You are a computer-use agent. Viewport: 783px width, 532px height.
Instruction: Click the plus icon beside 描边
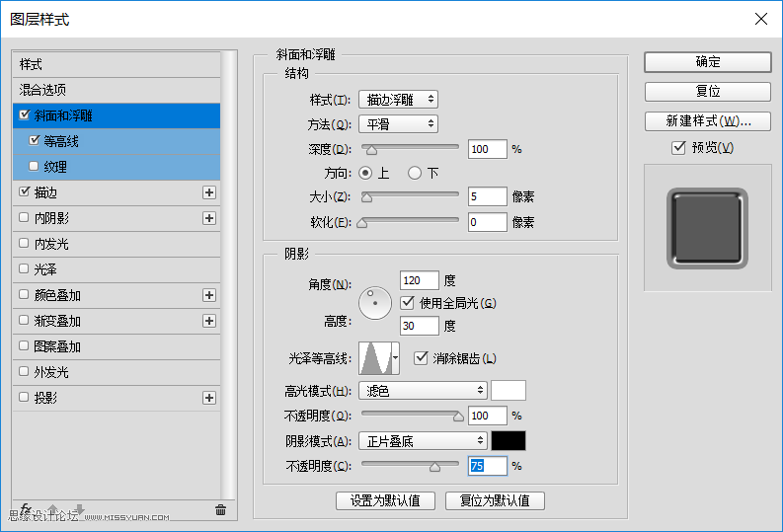[208, 192]
